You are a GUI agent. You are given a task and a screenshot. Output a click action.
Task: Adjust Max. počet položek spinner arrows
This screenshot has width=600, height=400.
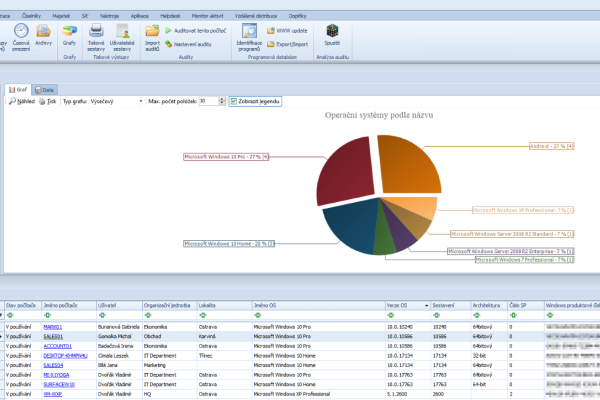(222, 101)
